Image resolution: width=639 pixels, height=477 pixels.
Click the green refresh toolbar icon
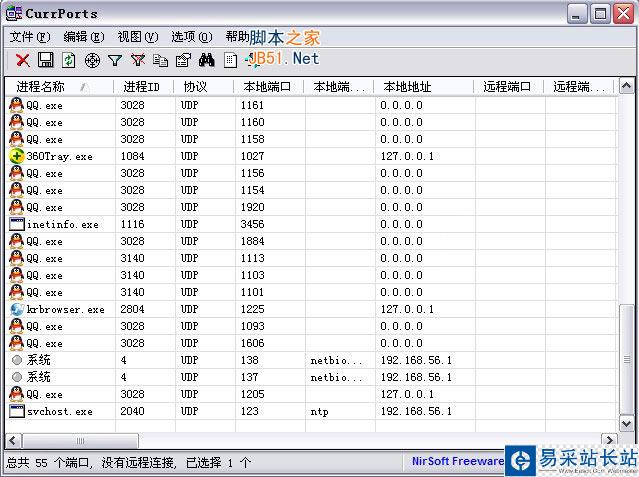pyautogui.click(x=68, y=60)
